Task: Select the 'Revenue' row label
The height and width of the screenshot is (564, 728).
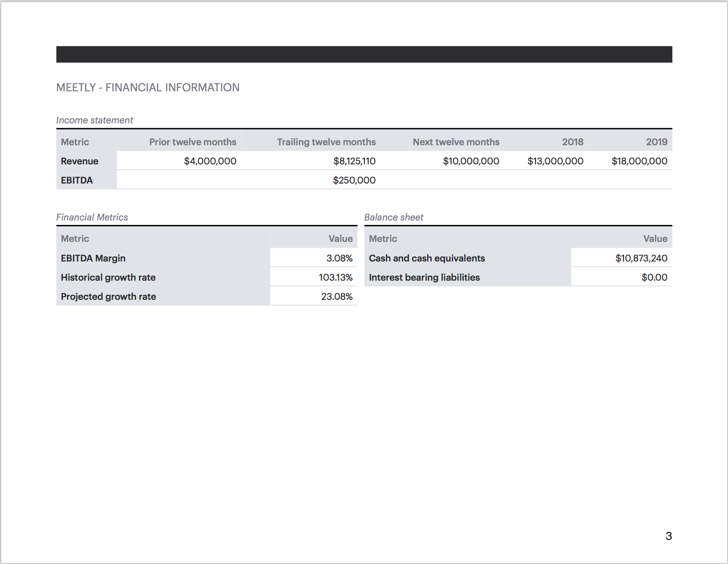Action: click(80, 161)
